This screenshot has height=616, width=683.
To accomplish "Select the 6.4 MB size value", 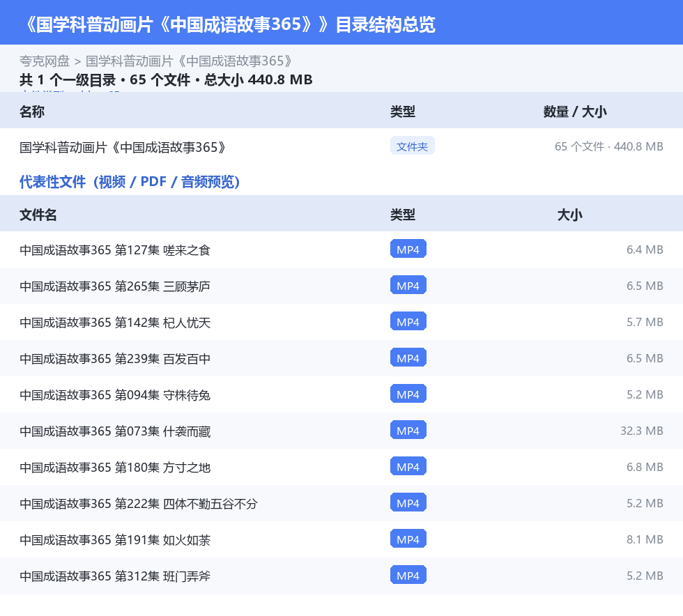I will 645,249.
